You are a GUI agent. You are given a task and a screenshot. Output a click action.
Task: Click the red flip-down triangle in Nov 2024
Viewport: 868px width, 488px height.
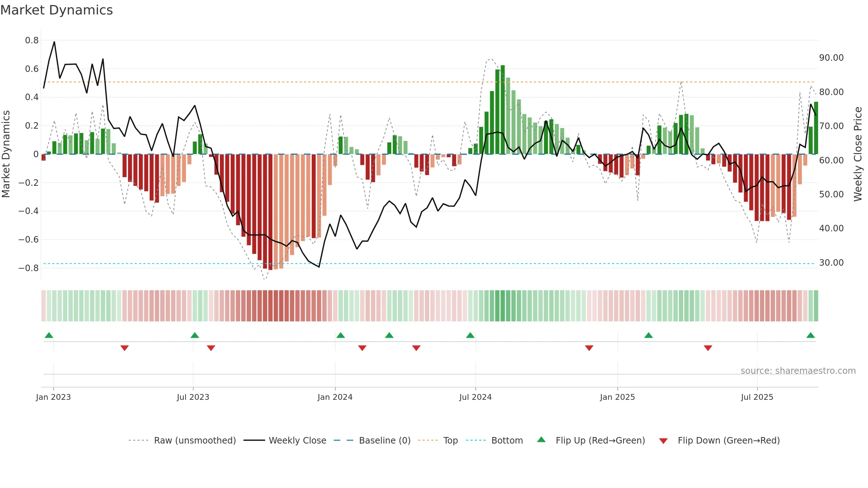click(x=589, y=348)
